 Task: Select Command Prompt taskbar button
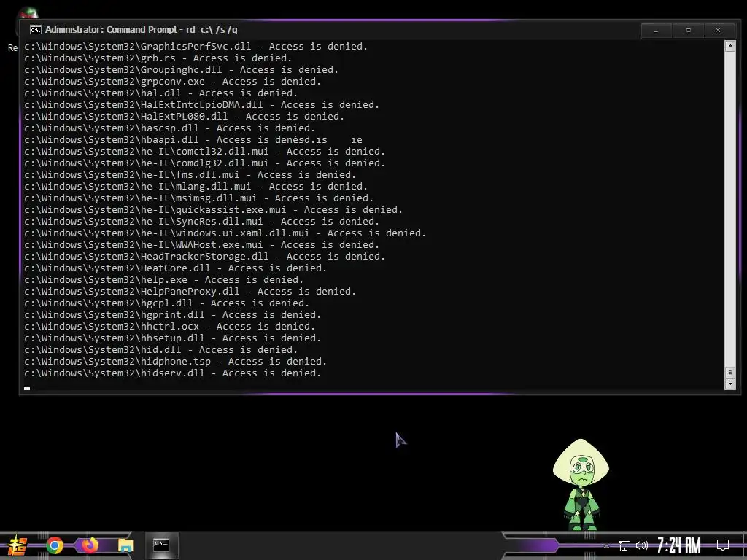click(x=161, y=545)
